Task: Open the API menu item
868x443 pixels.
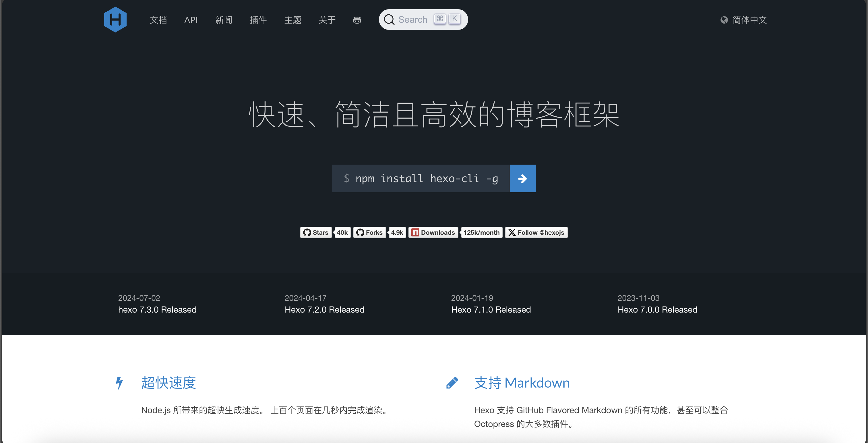Action: click(191, 20)
